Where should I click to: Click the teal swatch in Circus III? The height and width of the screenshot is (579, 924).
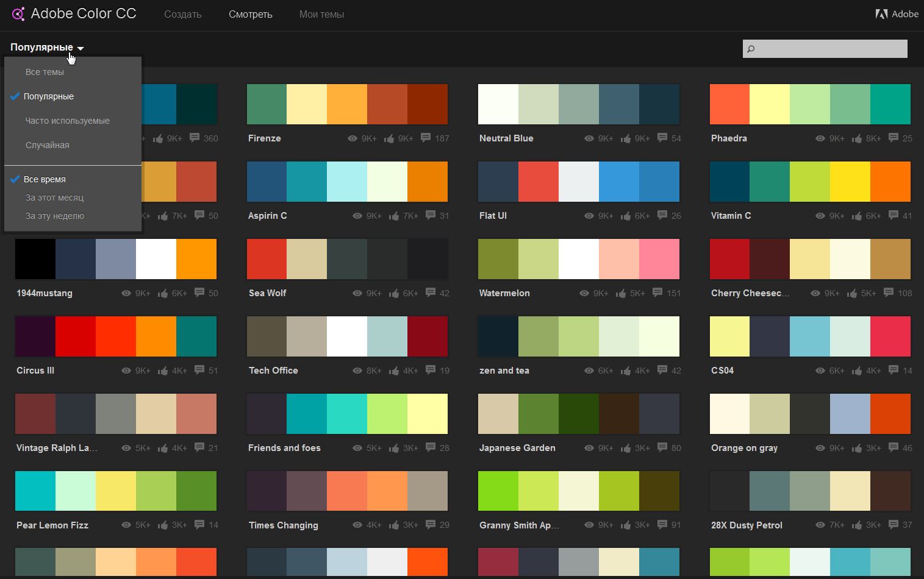(196, 336)
